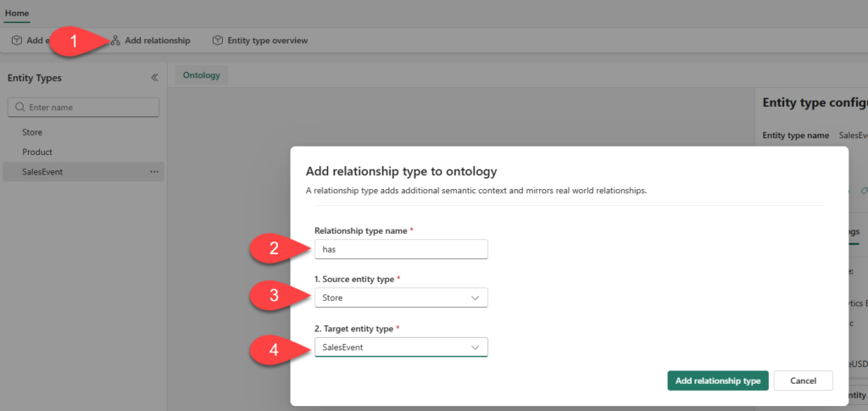Click the Add relationship hierarchy icon
The image size is (868, 411).
[x=115, y=41]
